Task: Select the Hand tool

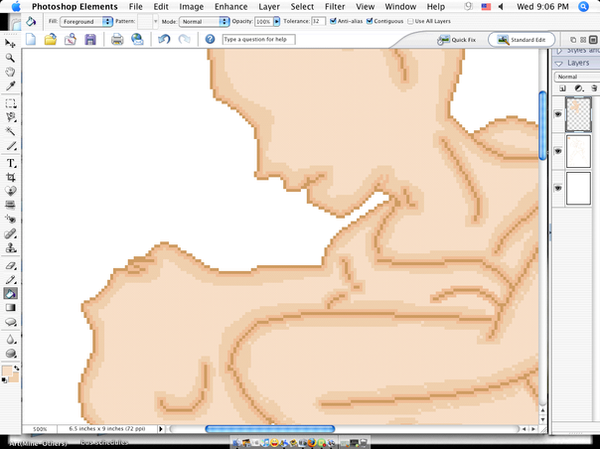Action: tap(10, 72)
